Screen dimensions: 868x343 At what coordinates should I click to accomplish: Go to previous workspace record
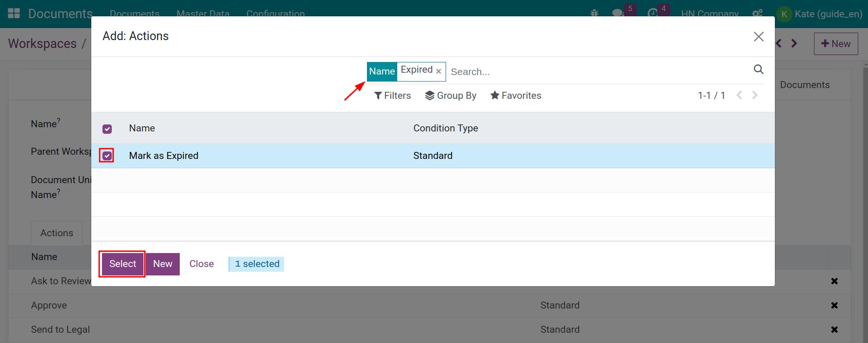coord(779,43)
